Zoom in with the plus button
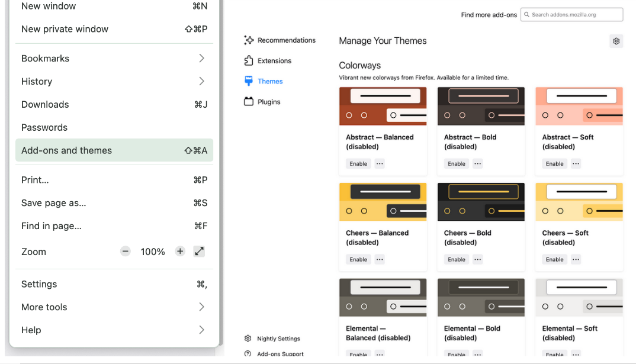This screenshot has height=364, width=636. click(x=180, y=252)
